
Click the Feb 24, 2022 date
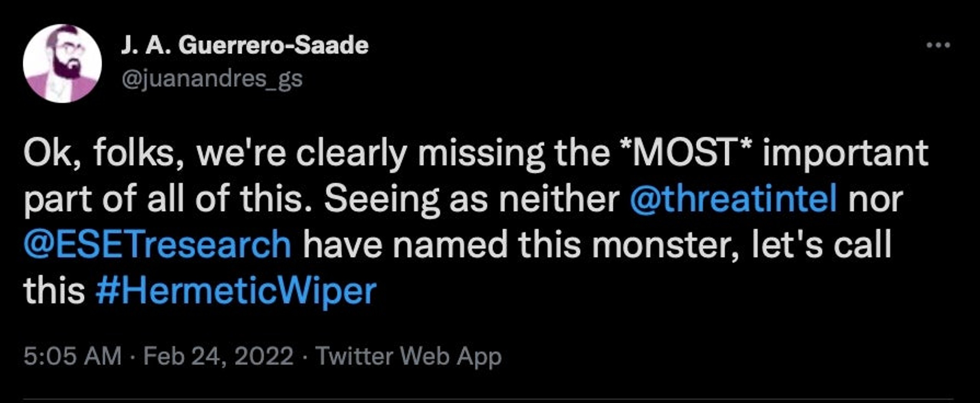pyautogui.click(x=218, y=356)
